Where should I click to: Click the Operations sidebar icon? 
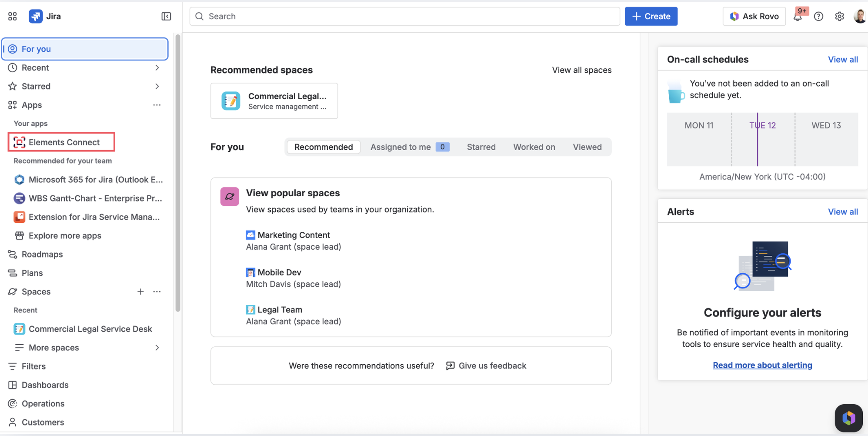tap(13, 404)
